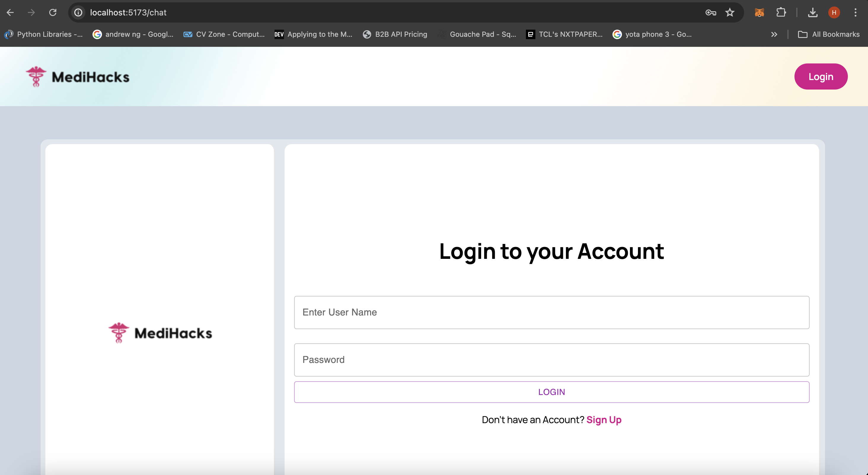Viewport: 868px width, 475px height.
Task: Open the All Bookmarks folder
Action: 829,34
